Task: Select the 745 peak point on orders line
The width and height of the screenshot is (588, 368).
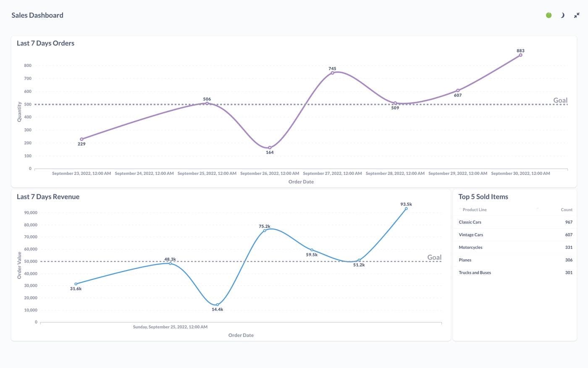Action: (x=332, y=73)
